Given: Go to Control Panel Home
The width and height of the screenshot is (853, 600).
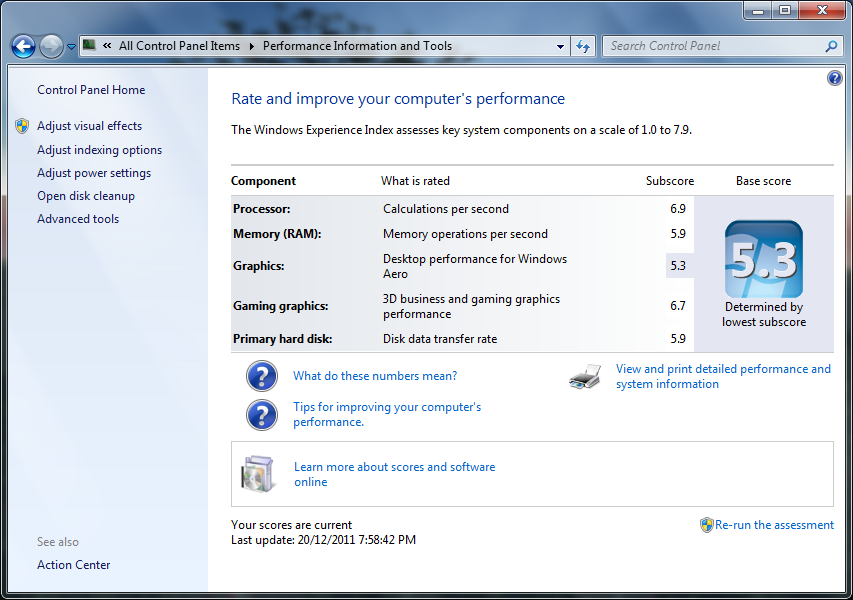Looking at the screenshot, I should [x=91, y=90].
